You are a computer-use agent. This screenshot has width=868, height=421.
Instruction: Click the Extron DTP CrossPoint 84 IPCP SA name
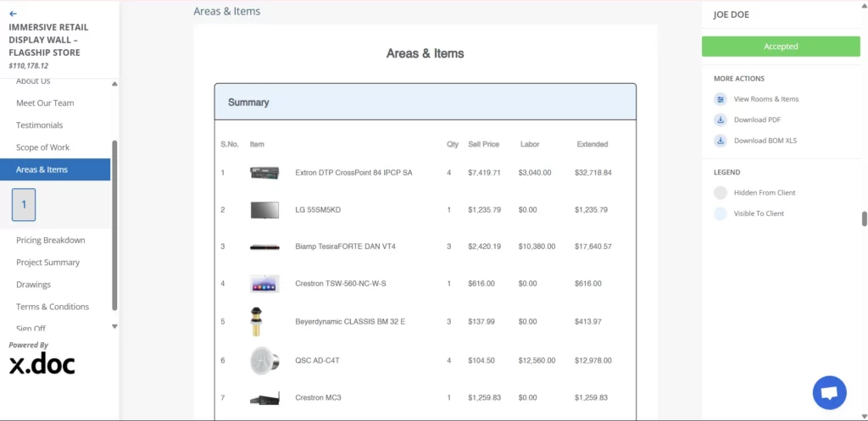coord(353,173)
